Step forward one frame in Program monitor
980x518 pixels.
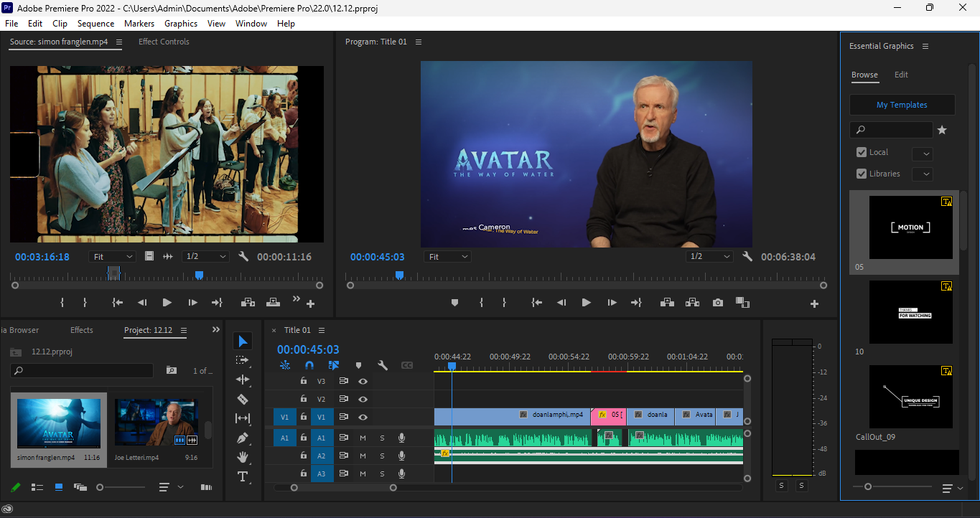[x=612, y=303]
